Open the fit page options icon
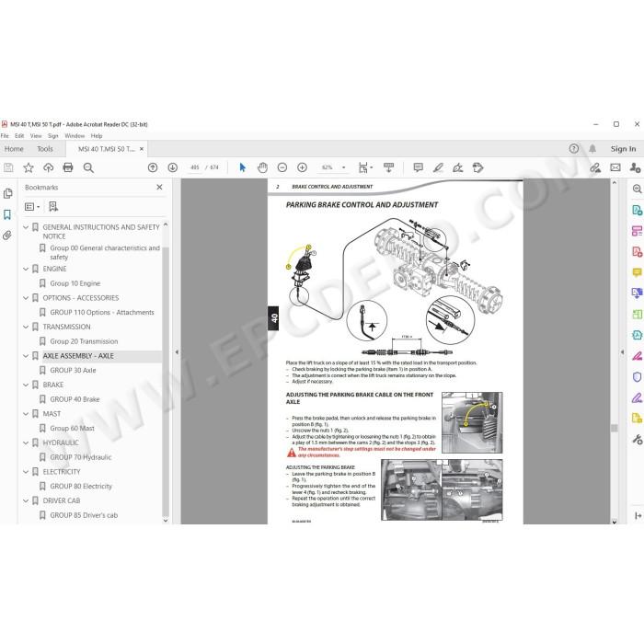This screenshot has width=644, height=644. click(x=364, y=167)
